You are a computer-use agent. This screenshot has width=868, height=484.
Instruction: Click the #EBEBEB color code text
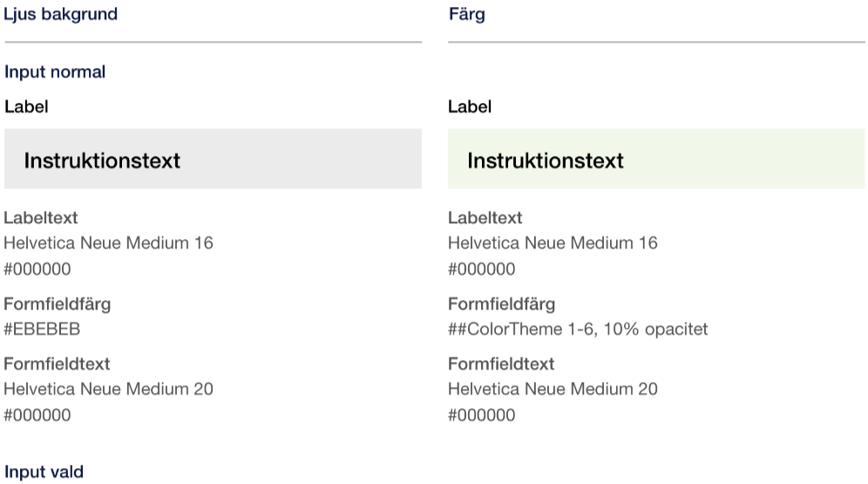pyautogui.click(x=42, y=329)
